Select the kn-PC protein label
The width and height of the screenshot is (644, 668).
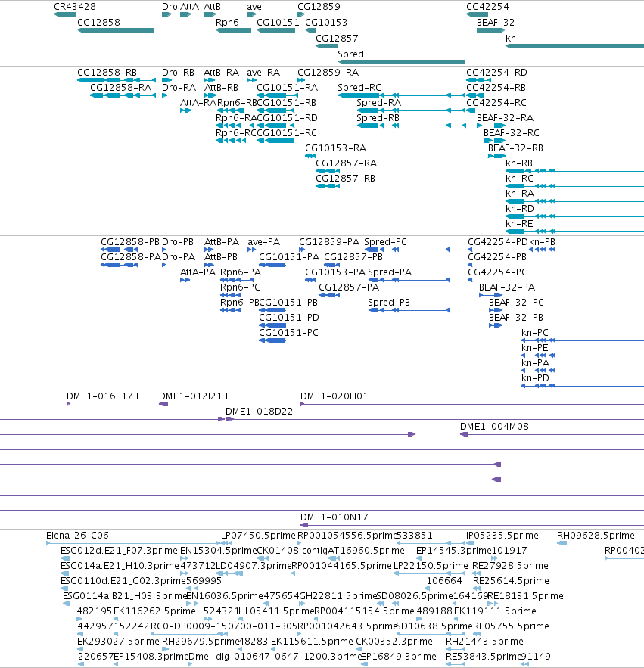click(535, 333)
